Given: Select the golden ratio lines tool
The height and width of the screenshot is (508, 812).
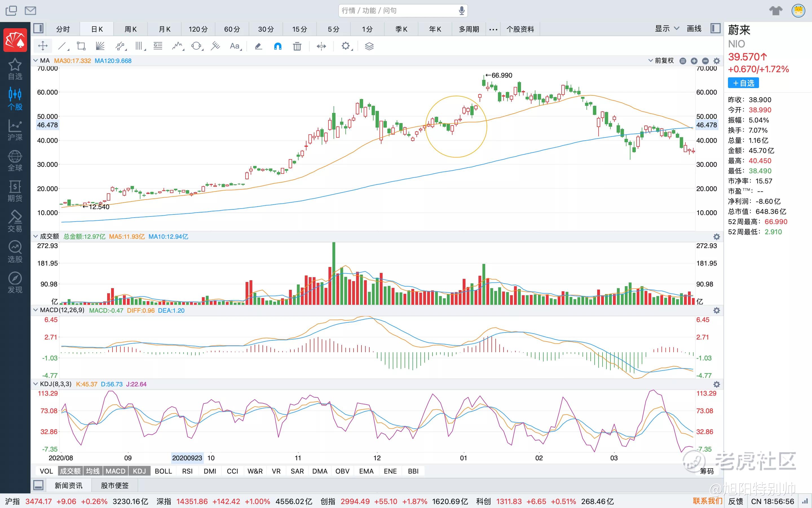Looking at the screenshot, I should 158,46.
